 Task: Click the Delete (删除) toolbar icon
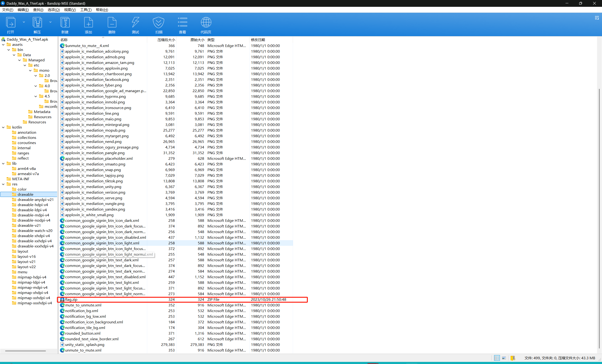(112, 25)
